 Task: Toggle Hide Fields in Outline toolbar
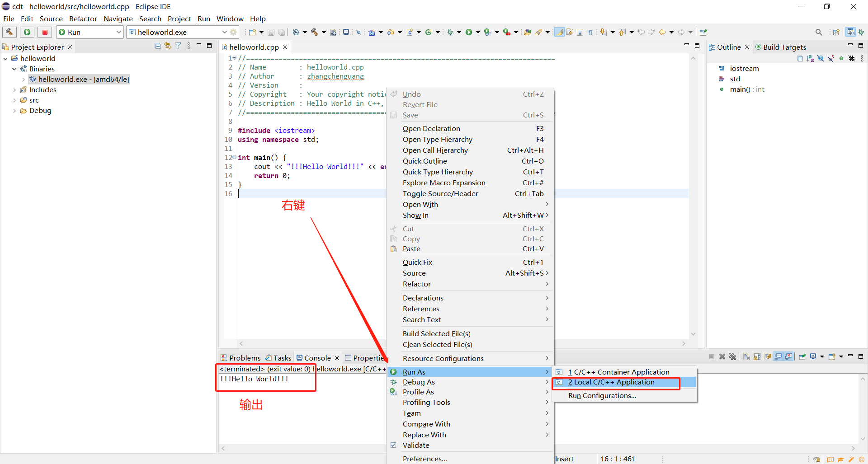coord(821,59)
